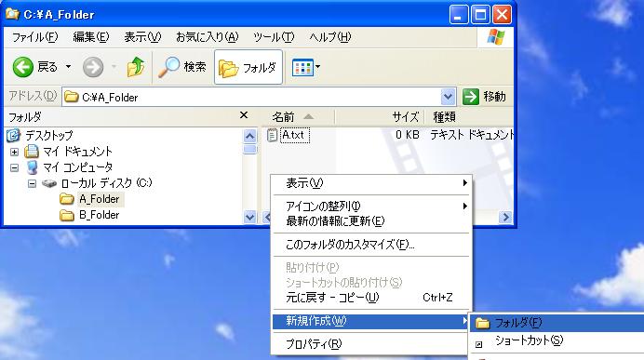This screenshot has width=644, height=360.
Task: Collapse ローカル ディスク (C:) node
Action: [32, 183]
